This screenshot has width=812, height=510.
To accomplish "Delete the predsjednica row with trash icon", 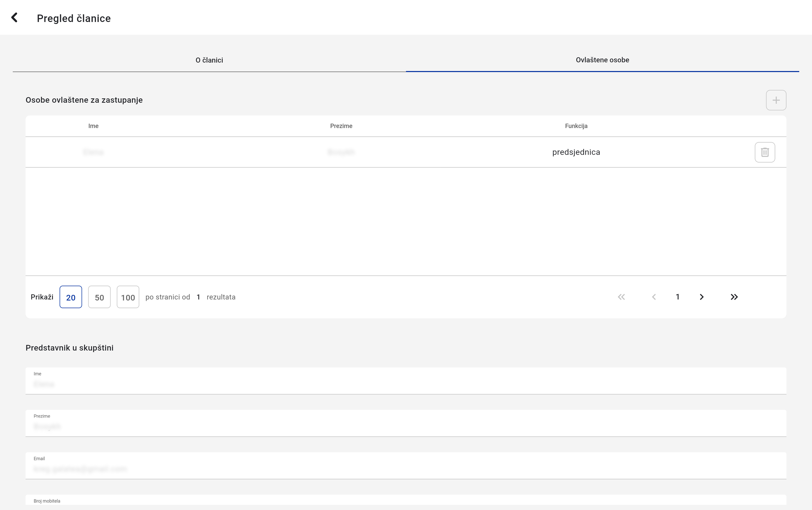I will click(765, 152).
